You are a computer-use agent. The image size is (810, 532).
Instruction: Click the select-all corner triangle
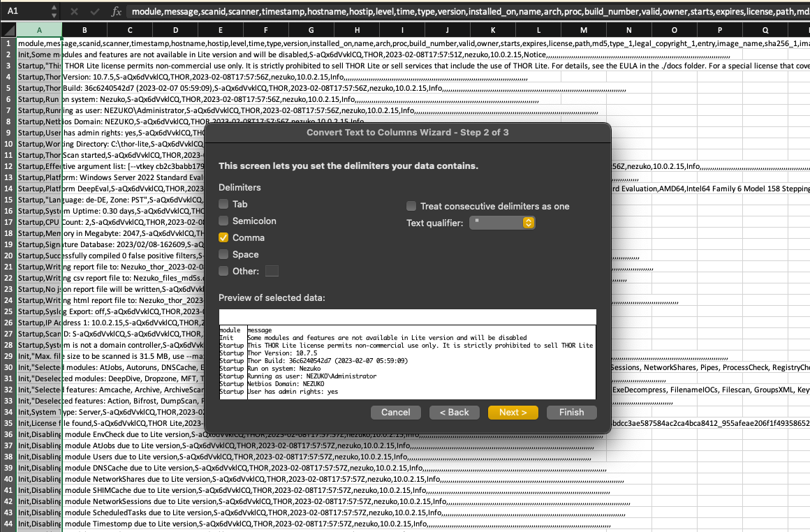(x=8, y=30)
